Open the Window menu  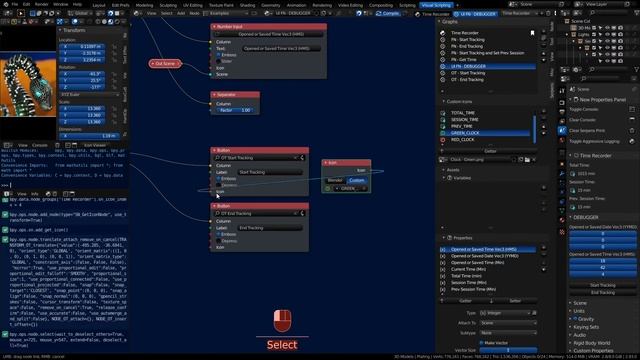click(x=60, y=4)
